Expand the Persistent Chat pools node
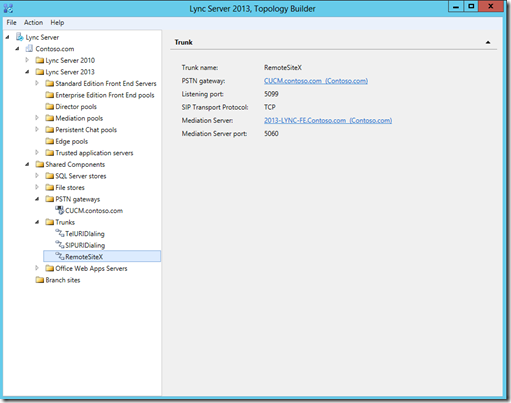511x403 pixels. click(37, 129)
